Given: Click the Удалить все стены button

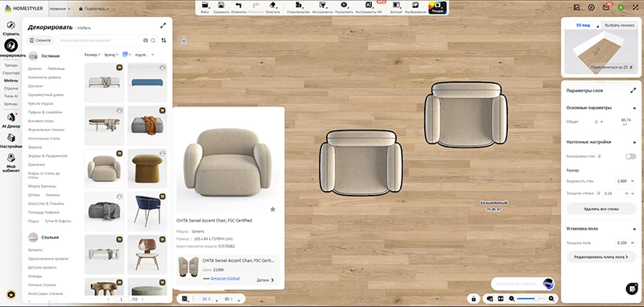Looking at the screenshot, I should point(601,209).
